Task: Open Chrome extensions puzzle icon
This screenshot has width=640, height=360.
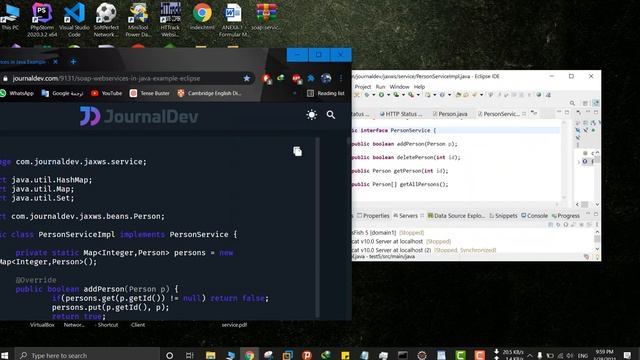Action: pos(311,78)
